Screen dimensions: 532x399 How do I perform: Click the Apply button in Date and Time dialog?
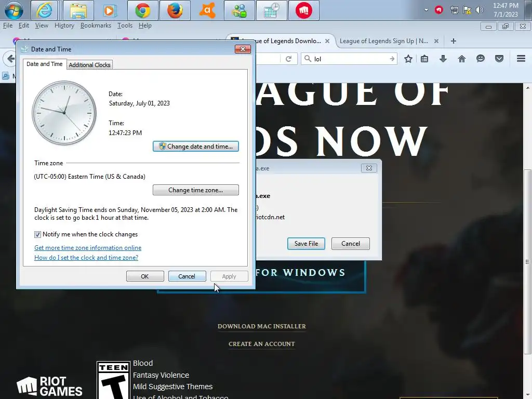tap(229, 276)
